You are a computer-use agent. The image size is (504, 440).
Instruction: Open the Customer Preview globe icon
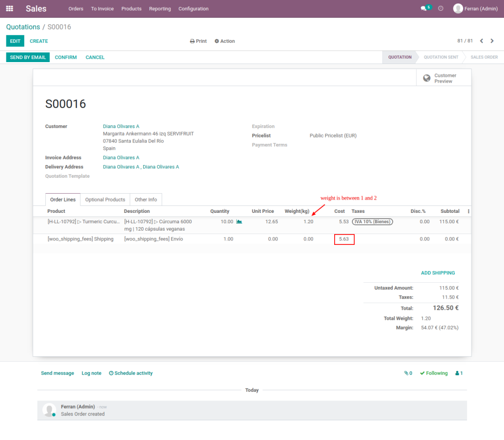click(427, 77)
